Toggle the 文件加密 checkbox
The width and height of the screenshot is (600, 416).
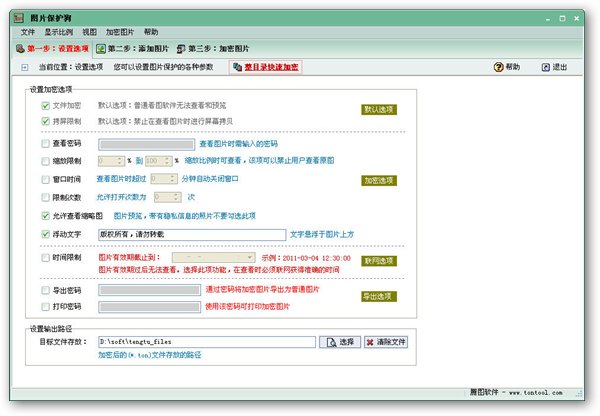click(x=46, y=106)
